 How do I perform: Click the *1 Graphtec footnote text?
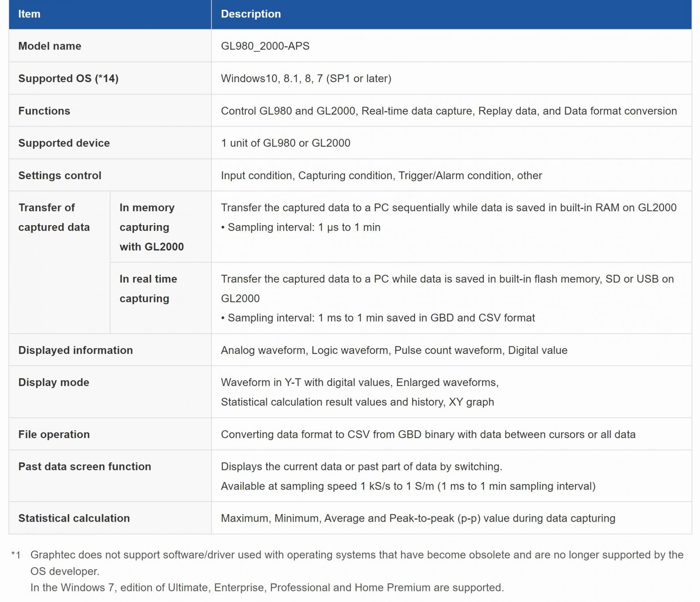(x=357, y=555)
